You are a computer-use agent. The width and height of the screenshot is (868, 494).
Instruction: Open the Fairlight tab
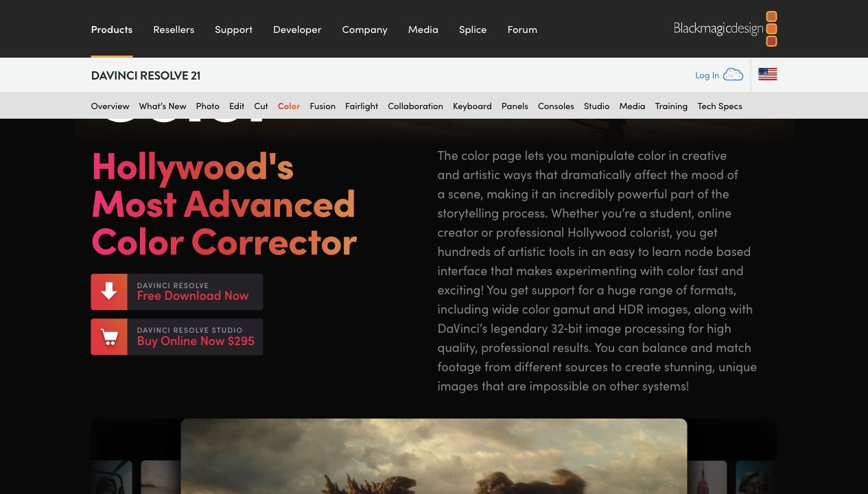tap(362, 106)
